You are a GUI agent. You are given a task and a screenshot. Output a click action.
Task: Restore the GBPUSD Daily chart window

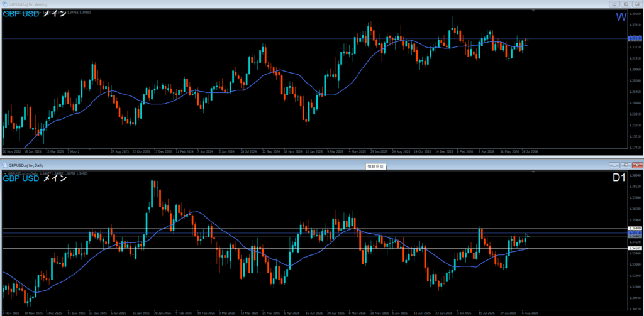[626, 165]
